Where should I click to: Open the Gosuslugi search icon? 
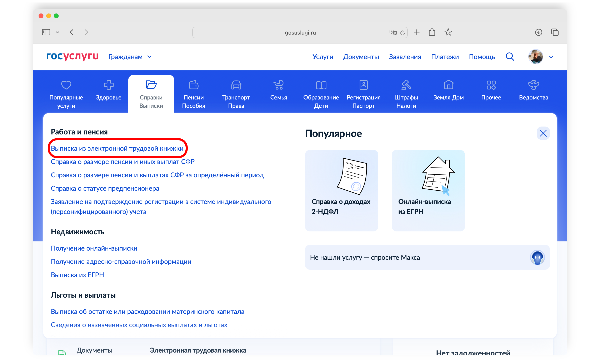(510, 56)
